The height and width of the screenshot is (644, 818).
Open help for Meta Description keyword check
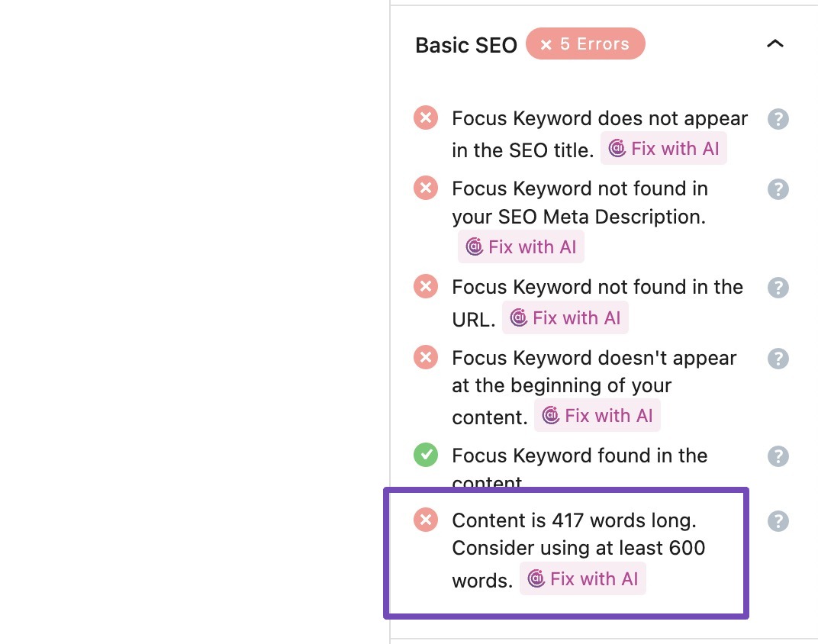(778, 189)
